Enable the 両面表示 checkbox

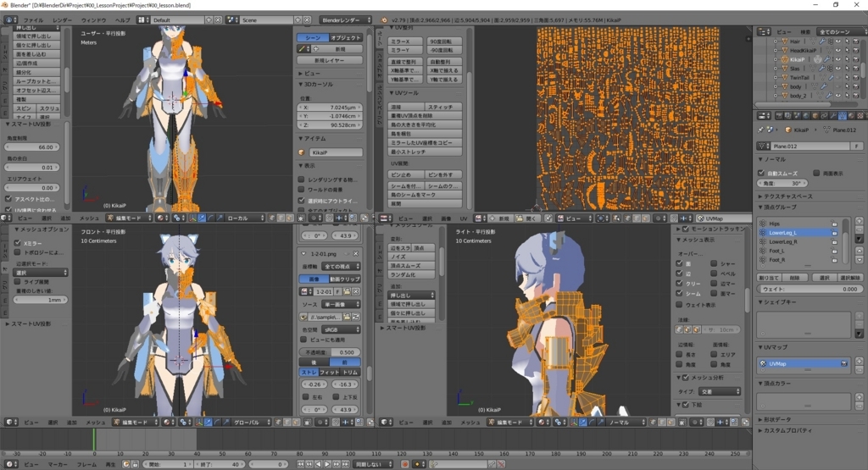click(x=816, y=173)
